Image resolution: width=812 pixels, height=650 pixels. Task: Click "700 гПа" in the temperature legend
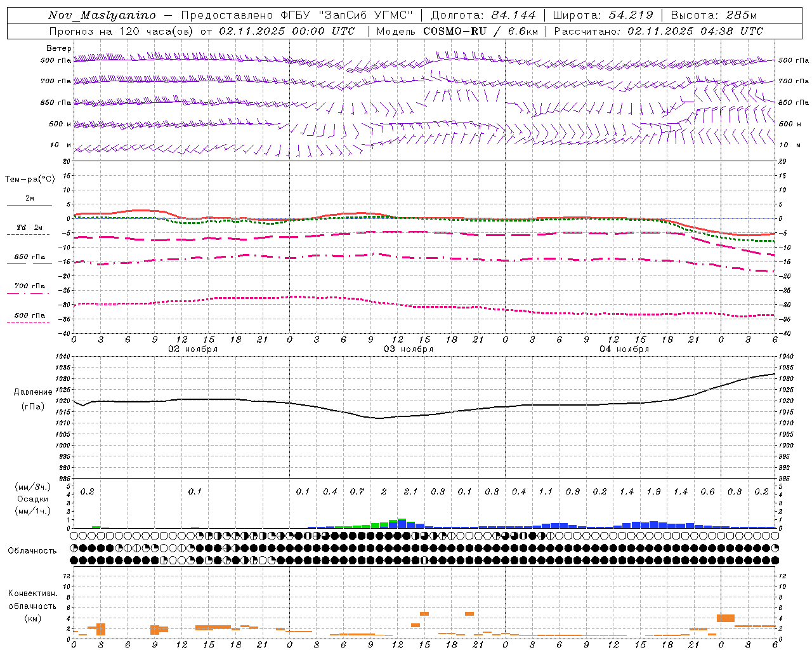coord(30,286)
